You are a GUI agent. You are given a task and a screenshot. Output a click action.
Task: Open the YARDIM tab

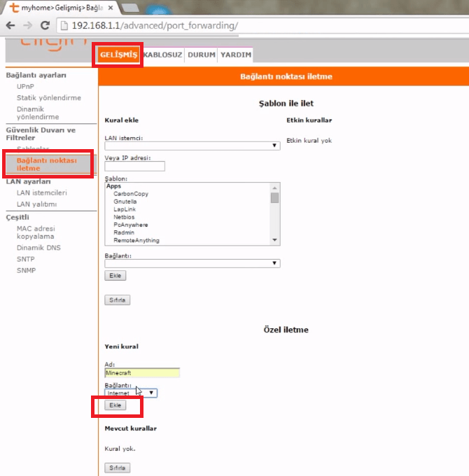tap(236, 55)
